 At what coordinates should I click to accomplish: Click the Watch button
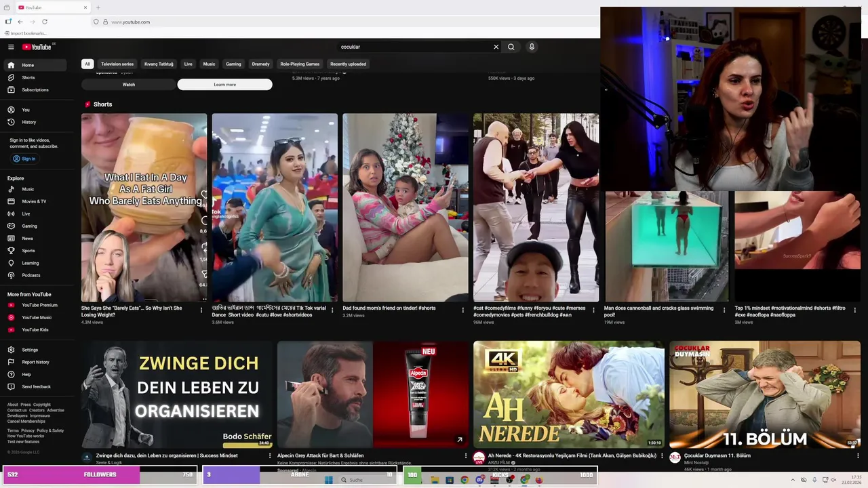point(129,85)
